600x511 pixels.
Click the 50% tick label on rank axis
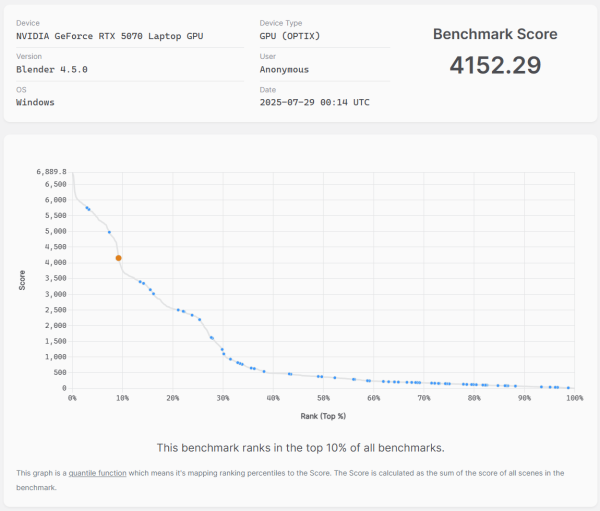[x=323, y=398]
